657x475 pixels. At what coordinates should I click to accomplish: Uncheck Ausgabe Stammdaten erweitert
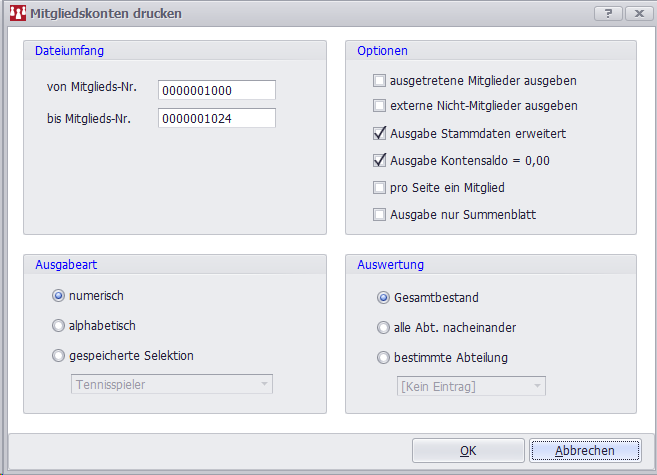point(379,132)
